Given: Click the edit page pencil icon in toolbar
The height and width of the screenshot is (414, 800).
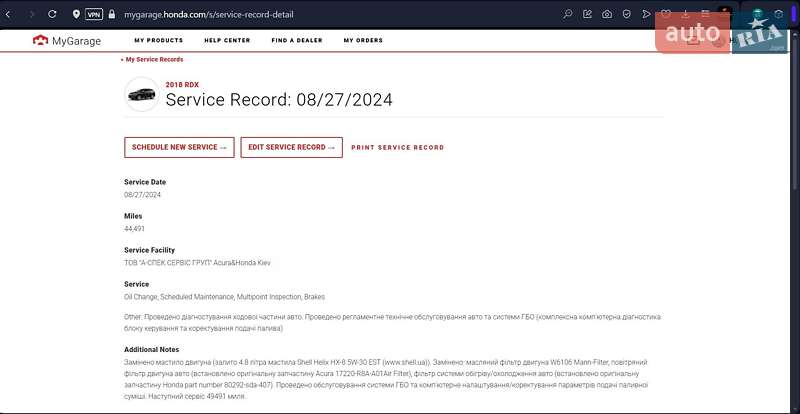Looking at the screenshot, I should click(587, 15).
